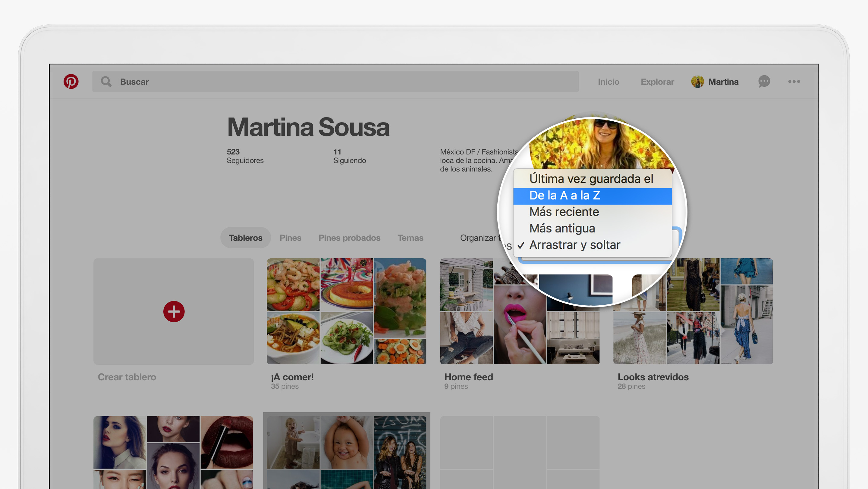The height and width of the screenshot is (489, 868).
Task: Click the Pinterest logo icon
Action: [71, 81]
